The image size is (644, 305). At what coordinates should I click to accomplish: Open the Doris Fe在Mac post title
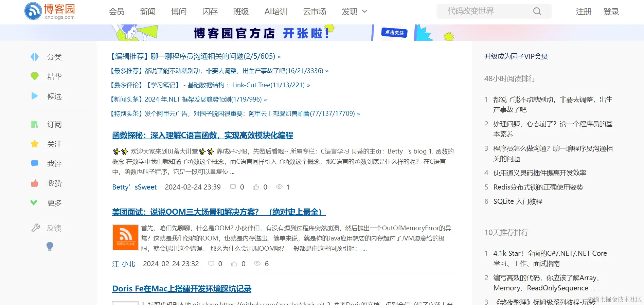click(x=182, y=289)
